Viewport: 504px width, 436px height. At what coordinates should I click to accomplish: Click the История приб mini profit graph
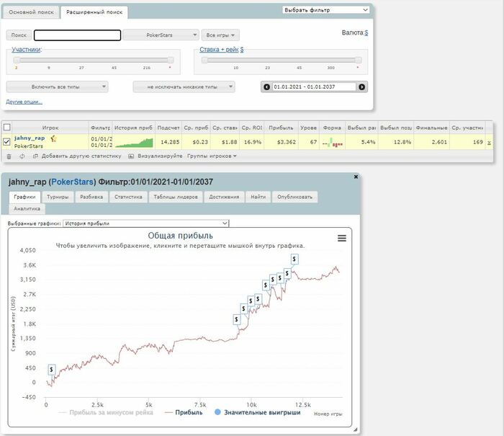point(134,143)
